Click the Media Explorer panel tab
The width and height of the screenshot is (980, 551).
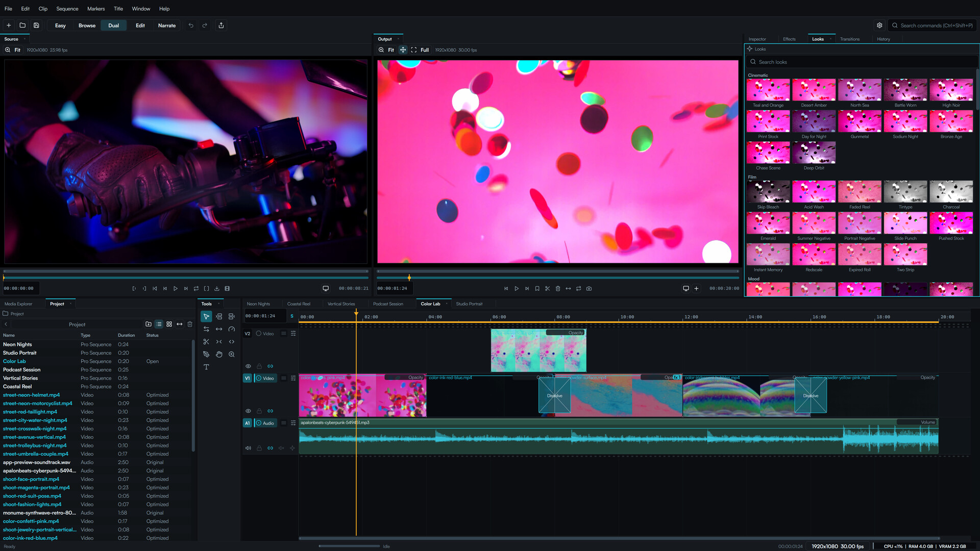pos(18,304)
